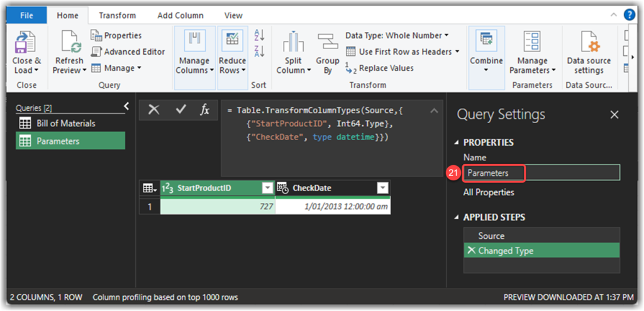The image size is (644, 311).
Task: Expand Use First Row as Headers arrow
Action: (457, 52)
